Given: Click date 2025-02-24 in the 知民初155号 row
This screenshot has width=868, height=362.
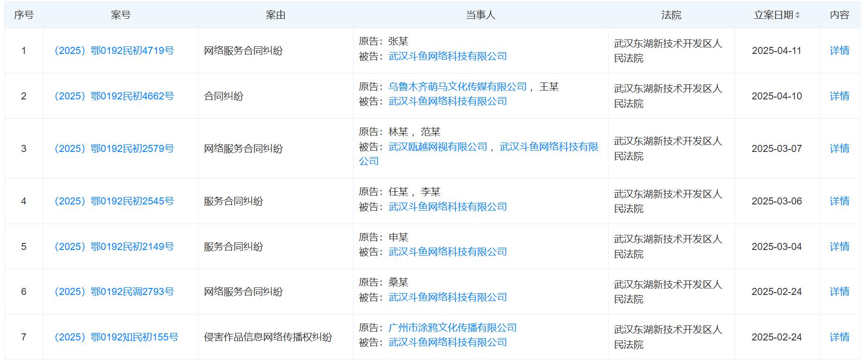Looking at the screenshot, I should [x=776, y=337].
